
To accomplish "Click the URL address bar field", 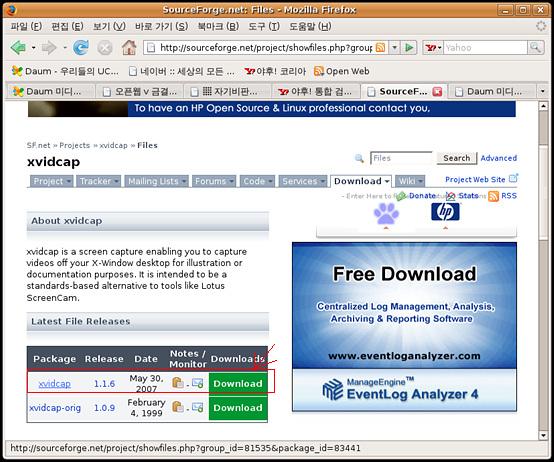I will click(x=265, y=47).
